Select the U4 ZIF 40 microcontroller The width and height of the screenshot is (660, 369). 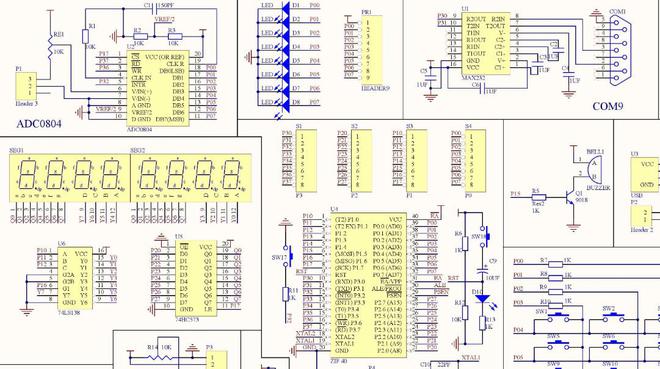click(369, 285)
